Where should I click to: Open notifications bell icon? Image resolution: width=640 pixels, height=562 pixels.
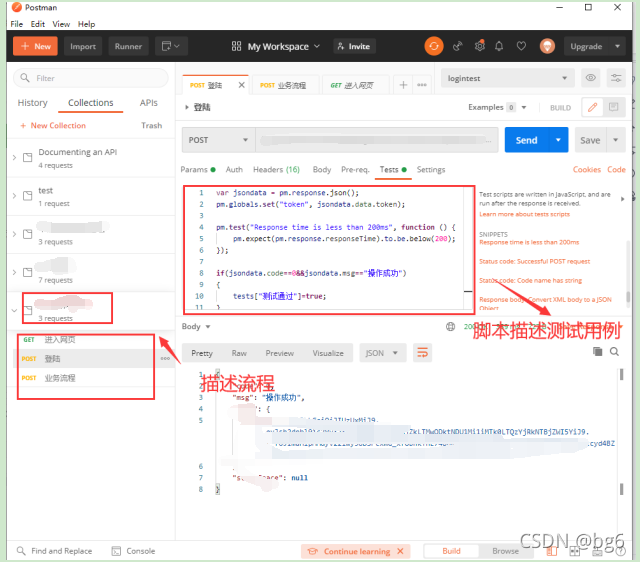499,46
